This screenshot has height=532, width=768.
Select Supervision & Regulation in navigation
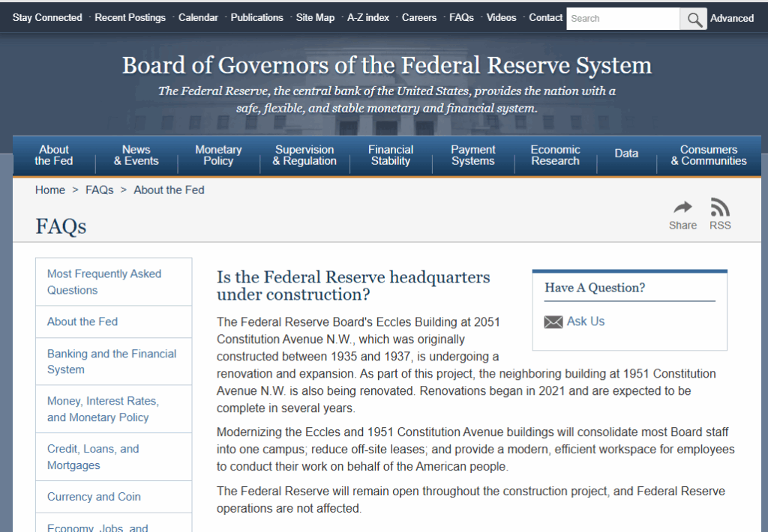point(304,155)
